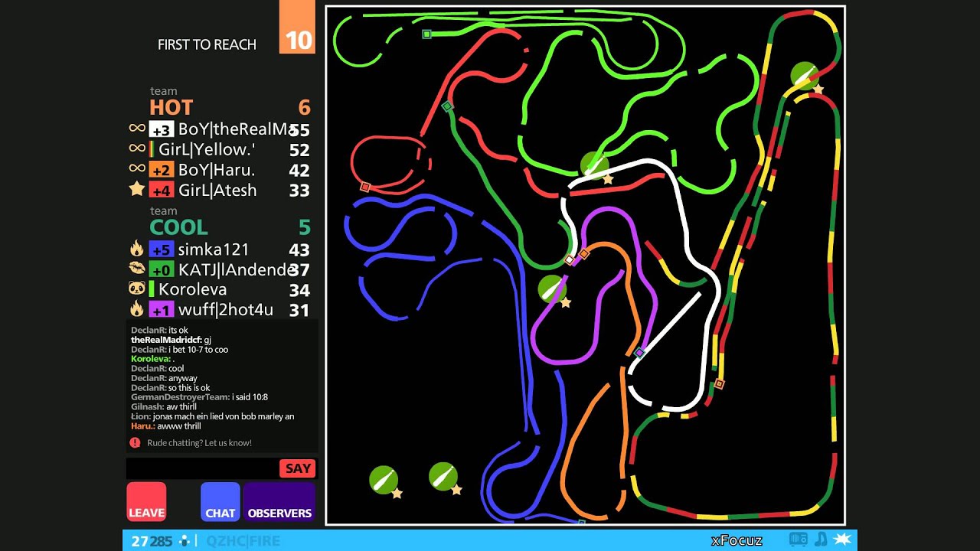
Task: Open the CHAT panel button
Action: [220, 502]
